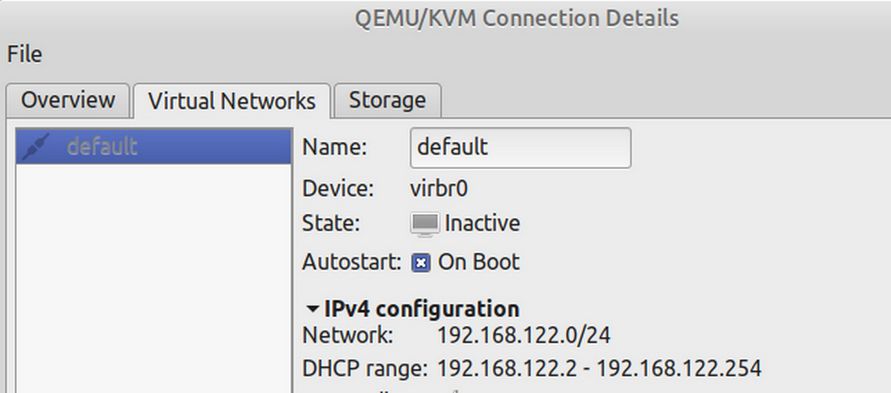
Task: Click into the network Name field
Action: click(520, 148)
